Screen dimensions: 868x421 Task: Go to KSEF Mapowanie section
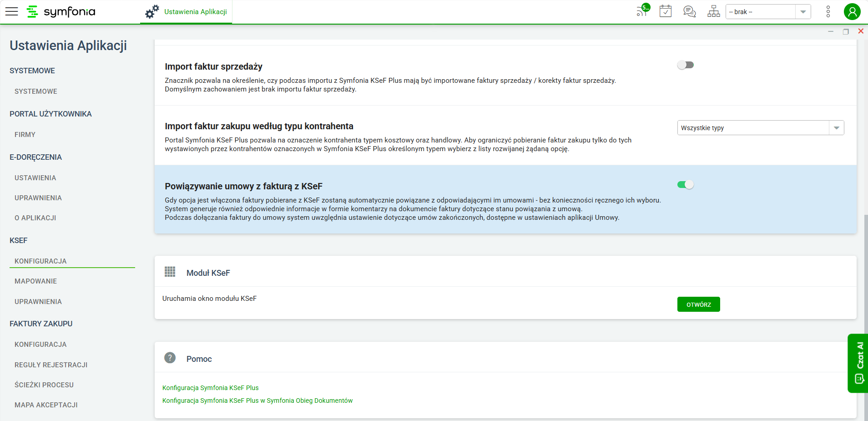click(35, 281)
